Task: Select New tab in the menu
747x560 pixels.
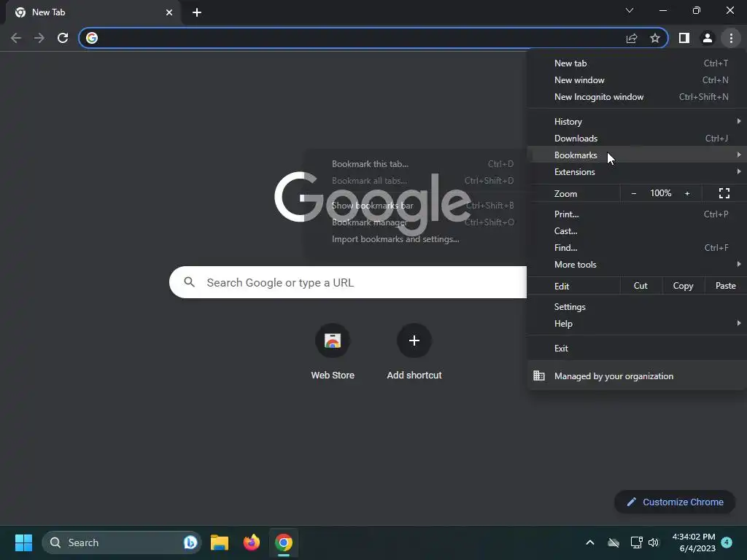Action: click(x=637, y=63)
